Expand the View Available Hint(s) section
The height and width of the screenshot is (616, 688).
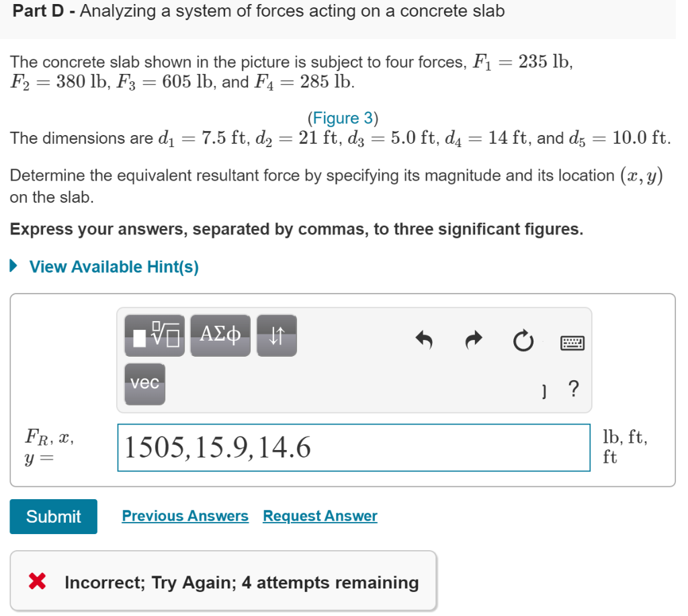point(114,267)
